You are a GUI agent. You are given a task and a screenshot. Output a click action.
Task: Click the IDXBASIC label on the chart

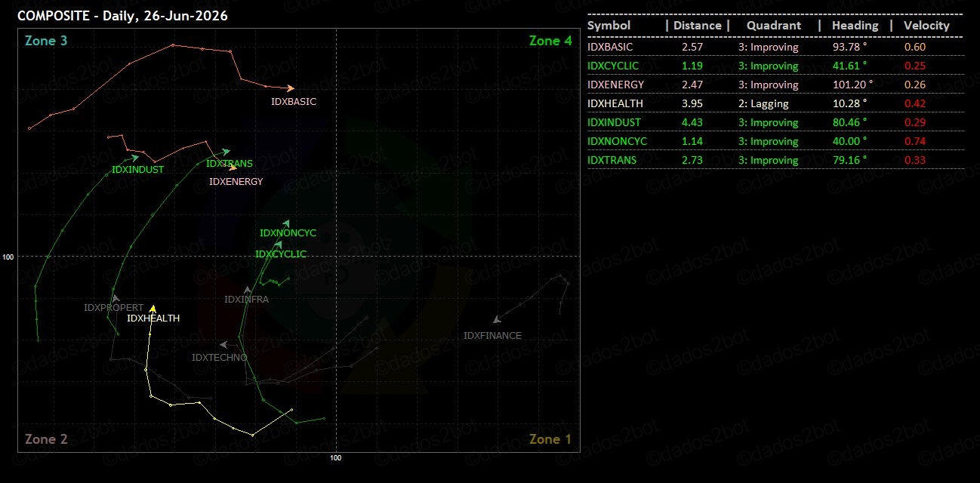294,101
